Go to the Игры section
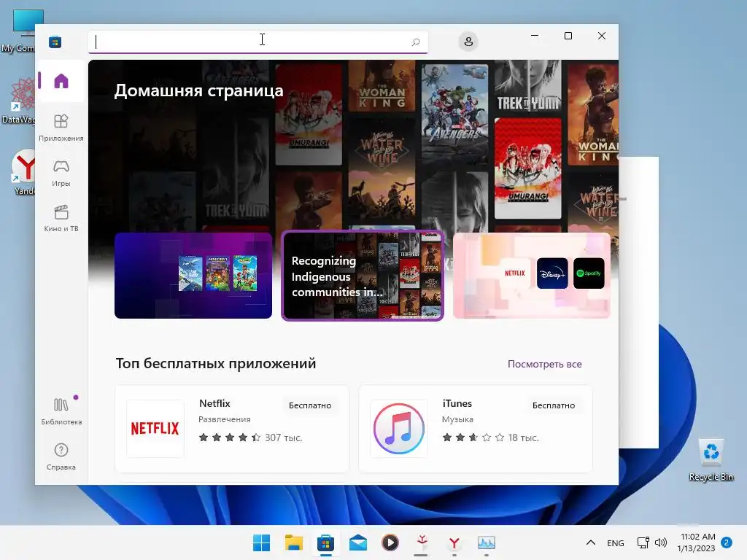The image size is (747, 560). tap(61, 173)
